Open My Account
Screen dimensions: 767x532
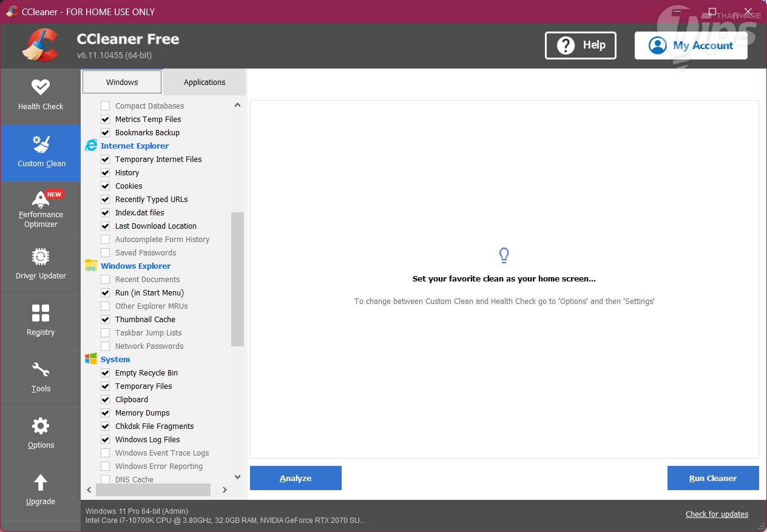691,45
